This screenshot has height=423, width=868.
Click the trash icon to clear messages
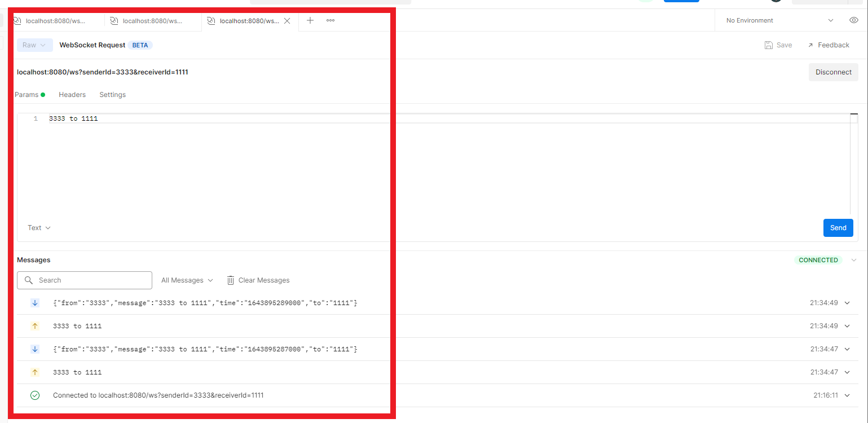coord(231,280)
